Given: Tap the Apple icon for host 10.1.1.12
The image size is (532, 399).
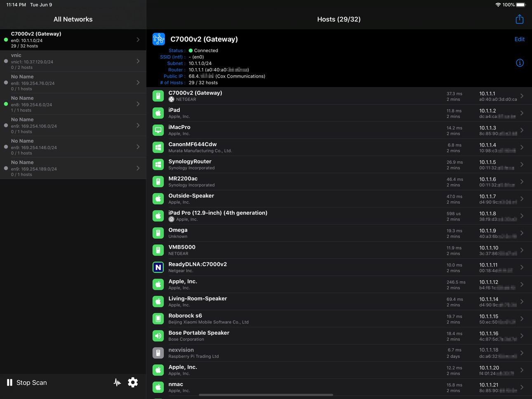Looking at the screenshot, I should point(158,284).
